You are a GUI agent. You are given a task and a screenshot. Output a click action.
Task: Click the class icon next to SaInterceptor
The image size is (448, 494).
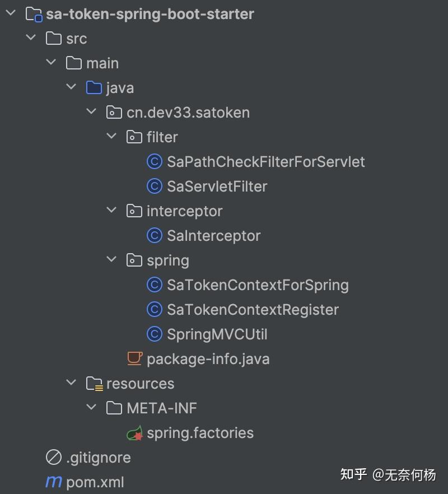(155, 236)
